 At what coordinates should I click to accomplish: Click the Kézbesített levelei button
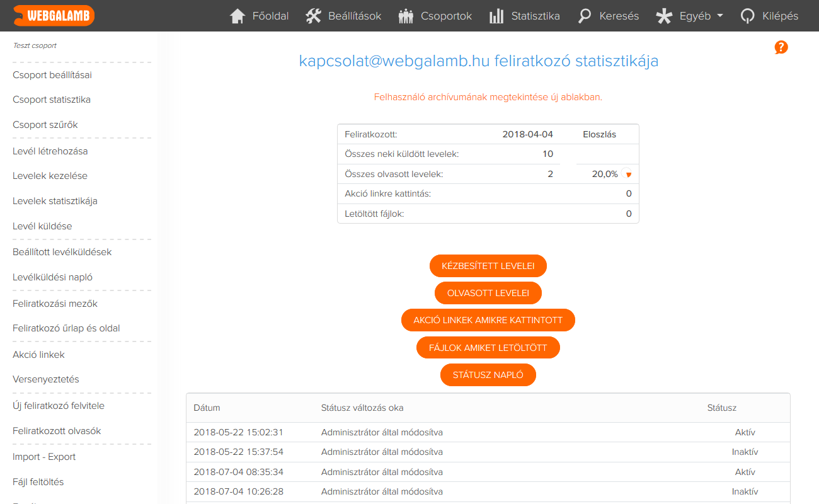click(x=488, y=266)
